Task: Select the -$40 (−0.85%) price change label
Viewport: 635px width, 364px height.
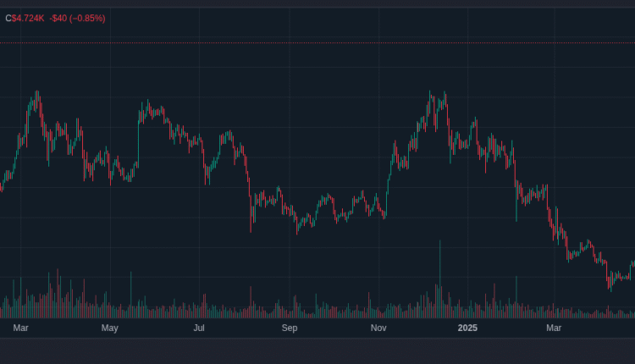Action: (77, 18)
